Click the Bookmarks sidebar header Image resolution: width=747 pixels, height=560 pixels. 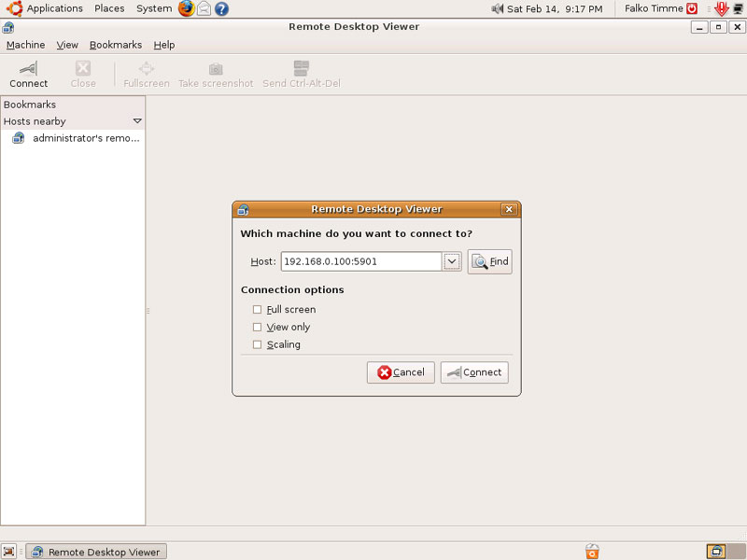(x=73, y=105)
